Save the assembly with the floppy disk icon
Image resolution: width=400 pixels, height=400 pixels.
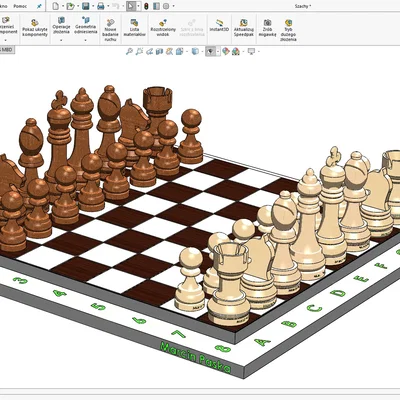(x=86, y=6)
